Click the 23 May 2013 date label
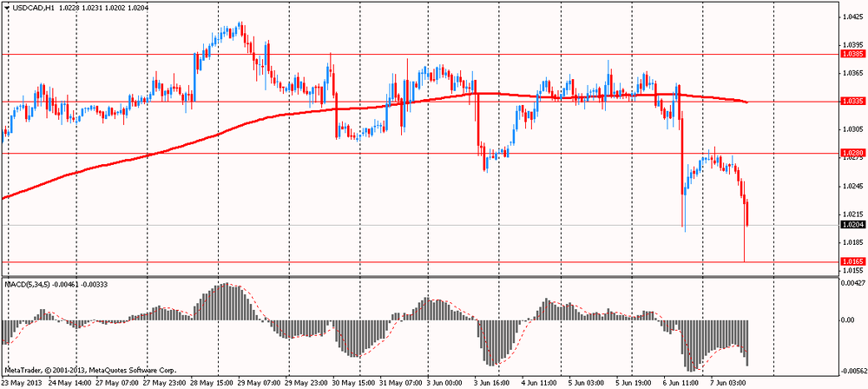This screenshot has height=389, width=868. click(x=23, y=382)
